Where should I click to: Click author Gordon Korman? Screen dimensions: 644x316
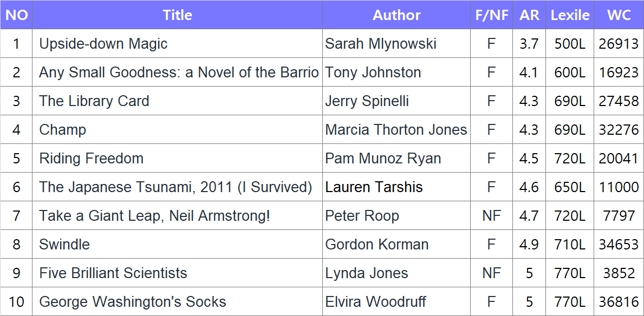(377, 245)
